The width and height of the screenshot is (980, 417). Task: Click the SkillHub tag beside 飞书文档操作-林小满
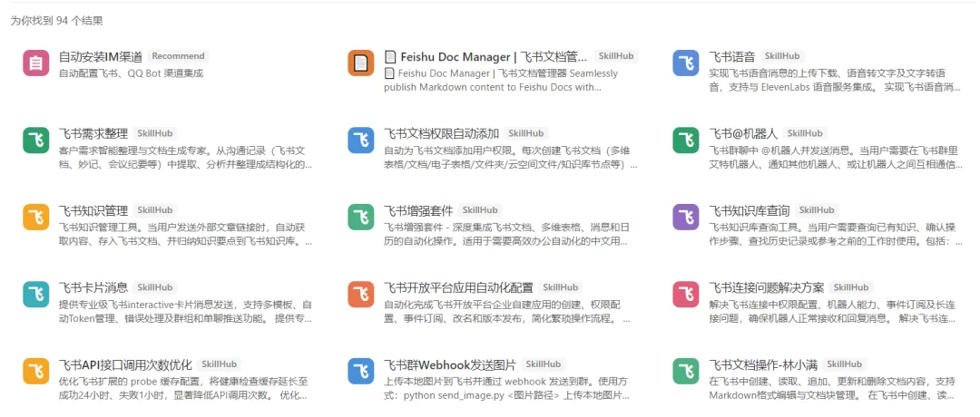pyautogui.click(x=845, y=364)
